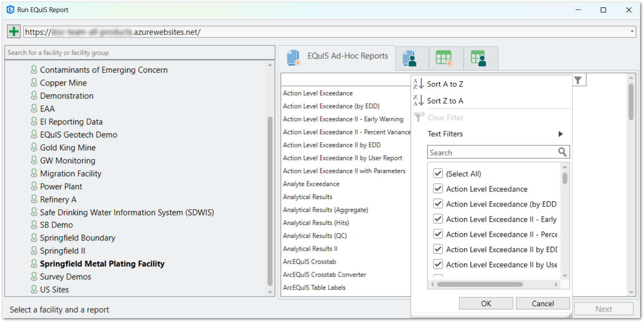Click the facility search input field
The height and width of the screenshot is (322, 644).
(138, 52)
